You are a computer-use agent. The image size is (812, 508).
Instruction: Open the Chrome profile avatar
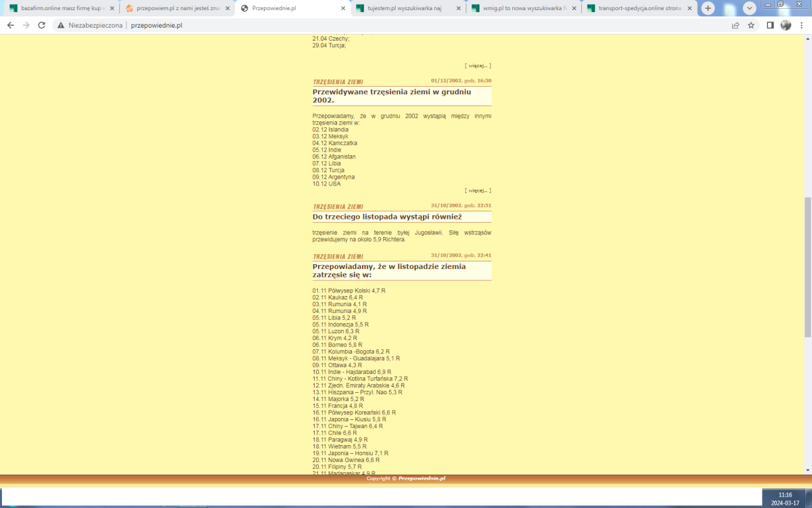tap(786, 25)
